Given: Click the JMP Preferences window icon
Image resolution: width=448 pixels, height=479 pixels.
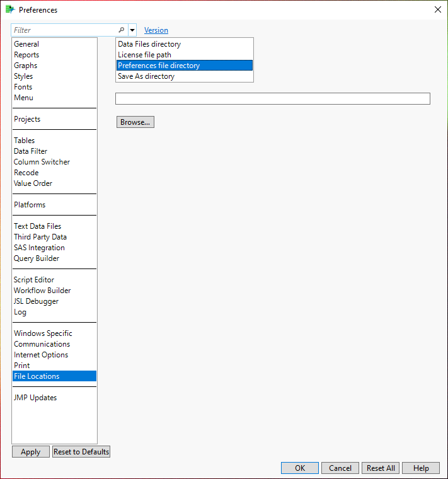Looking at the screenshot, I should [9, 9].
